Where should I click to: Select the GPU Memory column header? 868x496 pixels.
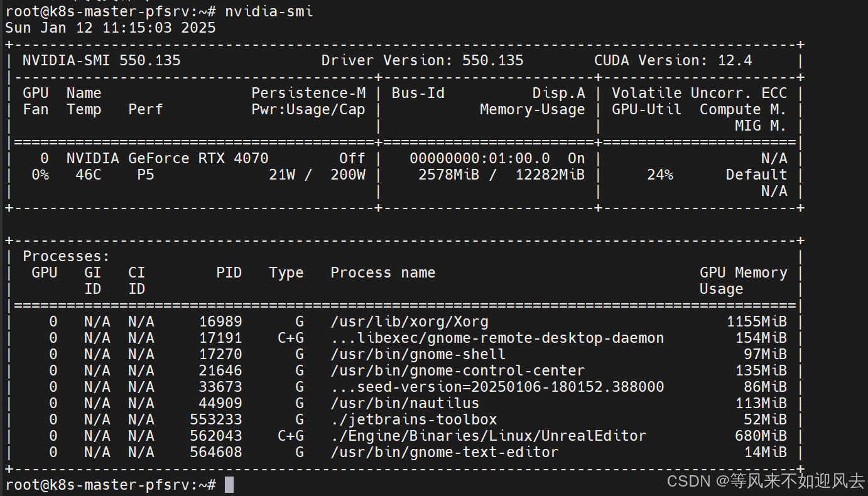click(744, 272)
